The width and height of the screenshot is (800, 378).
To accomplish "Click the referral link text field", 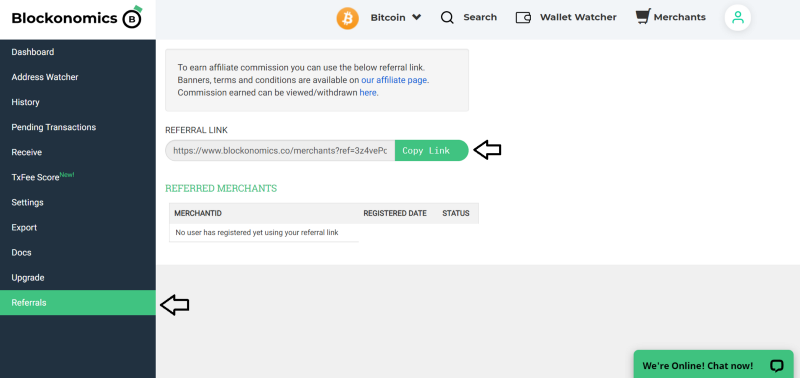I will [280, 150].
